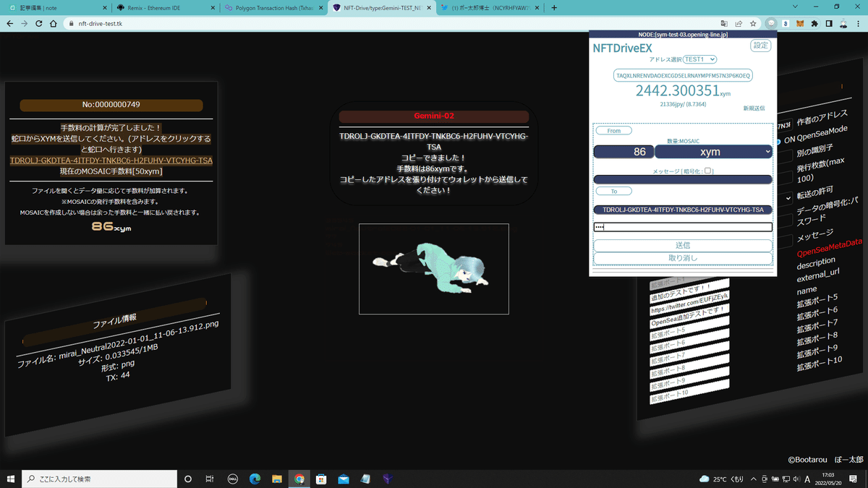Click the password field with dots
This screenshot has width=868, height=488.
coord(683,227)
